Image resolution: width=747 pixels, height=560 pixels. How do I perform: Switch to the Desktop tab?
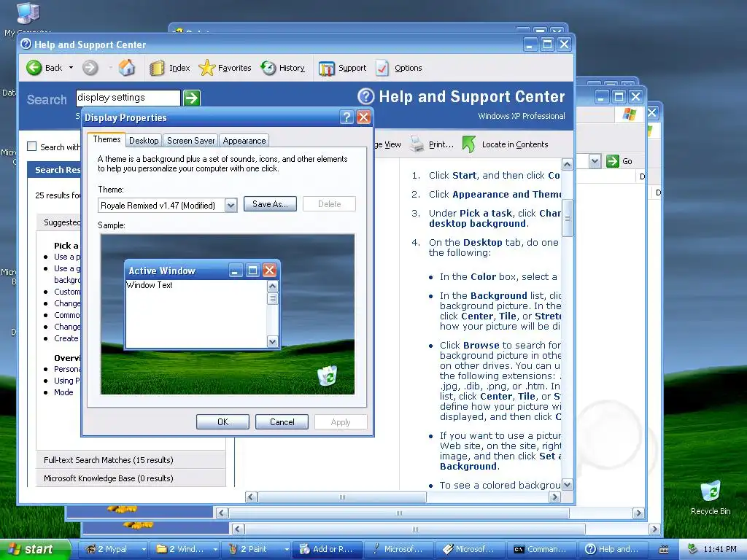[x=144, y=141]
